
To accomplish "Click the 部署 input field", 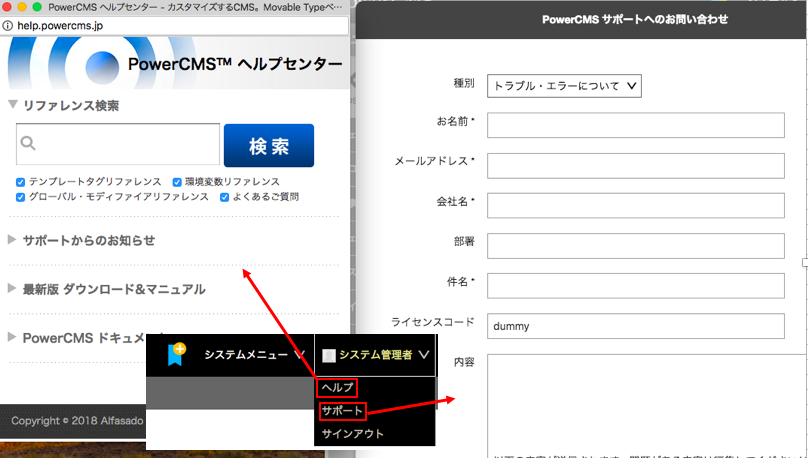I will [x=636, y=246].
